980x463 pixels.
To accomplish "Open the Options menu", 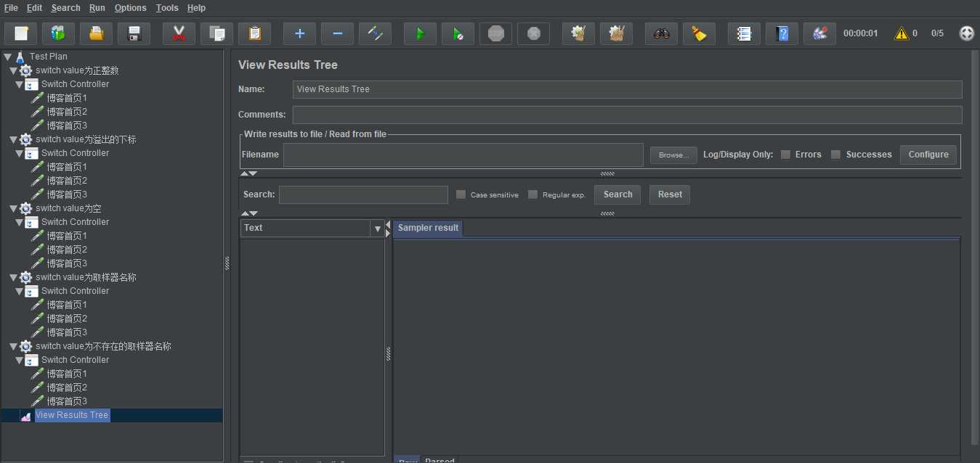I will pos(131,8).
